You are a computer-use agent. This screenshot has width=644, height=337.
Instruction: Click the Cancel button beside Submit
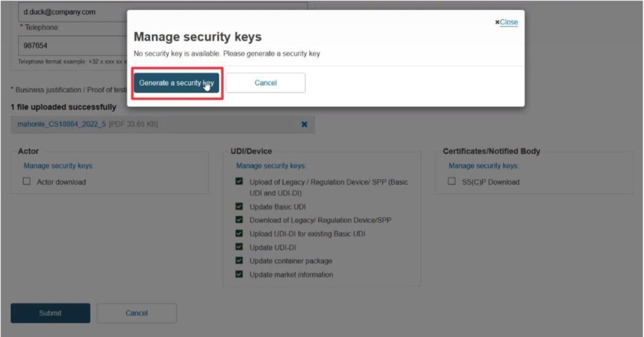(136, 313)
